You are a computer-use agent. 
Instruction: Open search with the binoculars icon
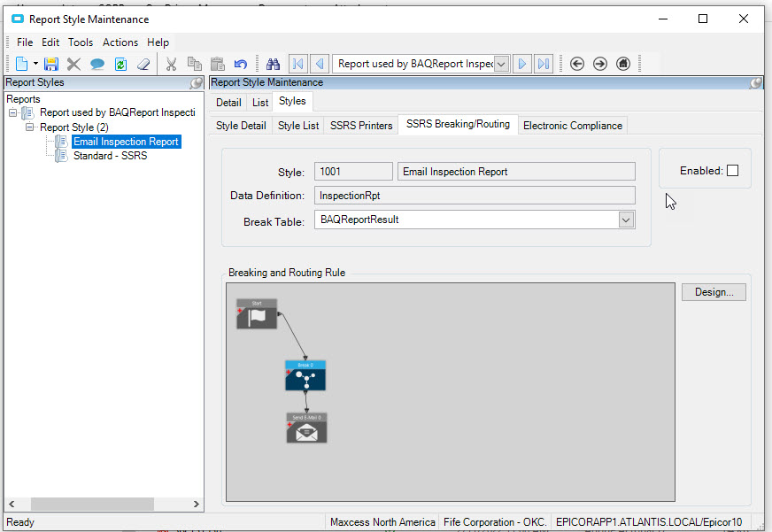point(274,64)
